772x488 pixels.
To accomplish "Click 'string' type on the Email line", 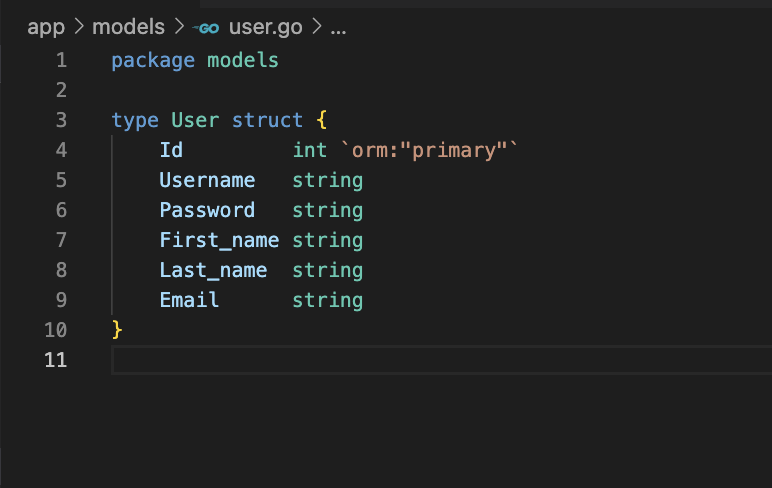I will (x=327, y=301).
